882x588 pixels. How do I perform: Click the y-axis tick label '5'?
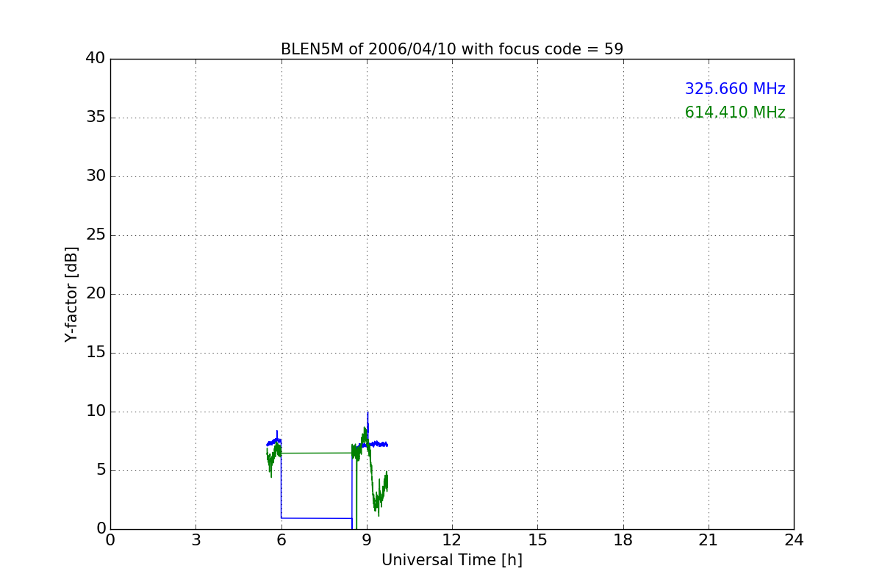tap(101, 470)
